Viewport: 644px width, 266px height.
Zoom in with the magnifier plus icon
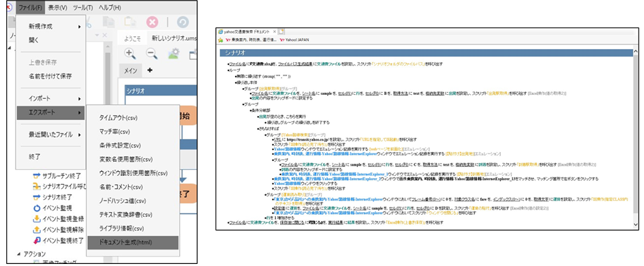pos(131,53)
